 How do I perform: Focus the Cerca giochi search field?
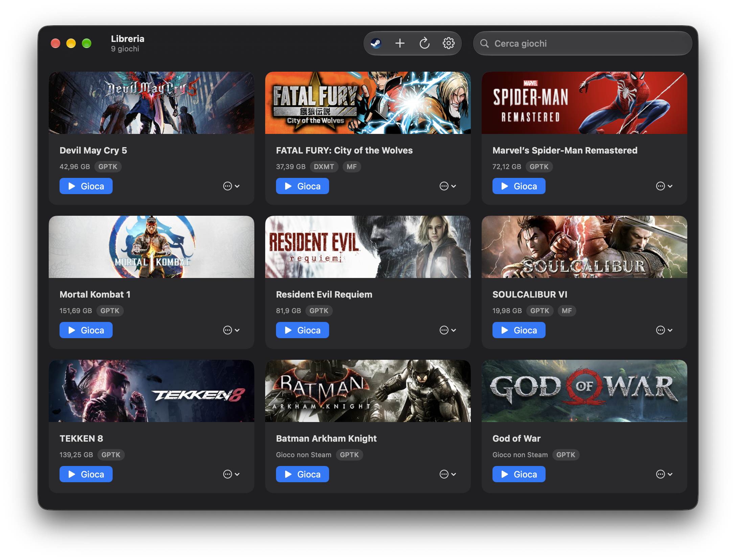pyautogui.click(x=582, y=43)
